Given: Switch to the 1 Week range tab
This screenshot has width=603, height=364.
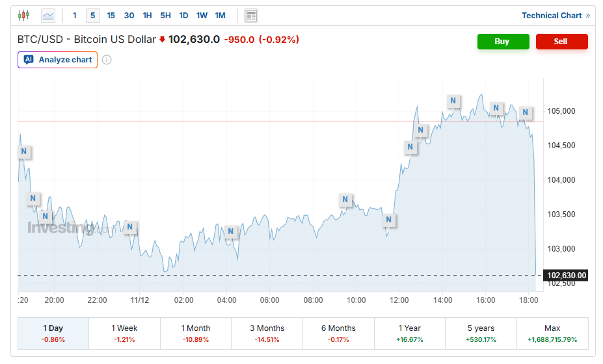Looking at the screenshot, I should [x=124, y=333].
